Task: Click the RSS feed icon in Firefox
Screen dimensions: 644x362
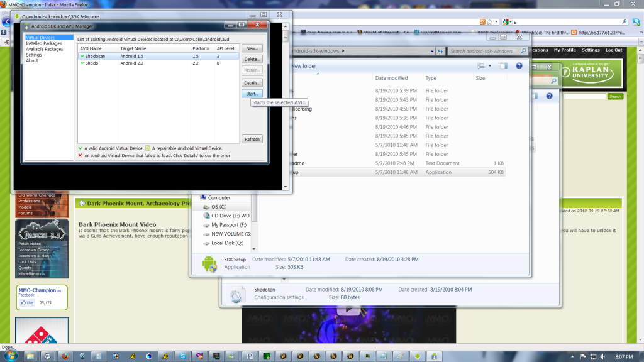Action: pyautogui.click(x=482, y=22)
